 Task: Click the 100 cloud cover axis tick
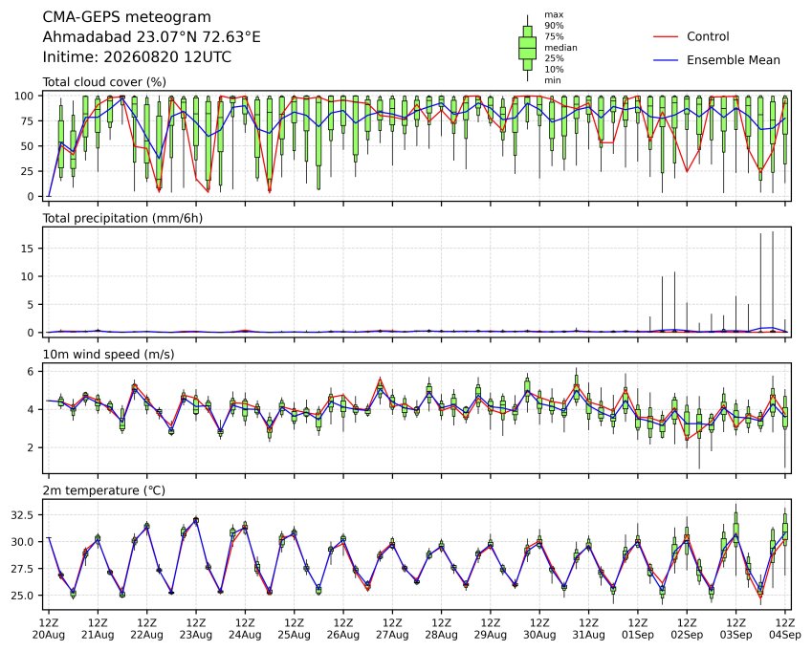(x=24, y=97)
